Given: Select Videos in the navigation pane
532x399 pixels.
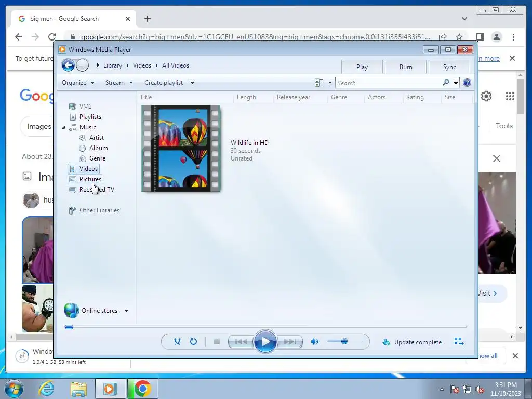Looking at the screenshot, I should [84, 169].
